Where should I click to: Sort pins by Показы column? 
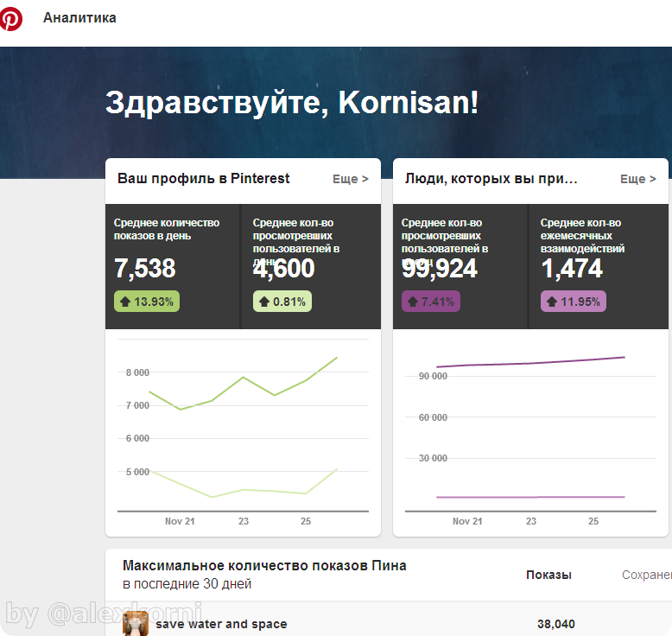click(x=549, y=576)
